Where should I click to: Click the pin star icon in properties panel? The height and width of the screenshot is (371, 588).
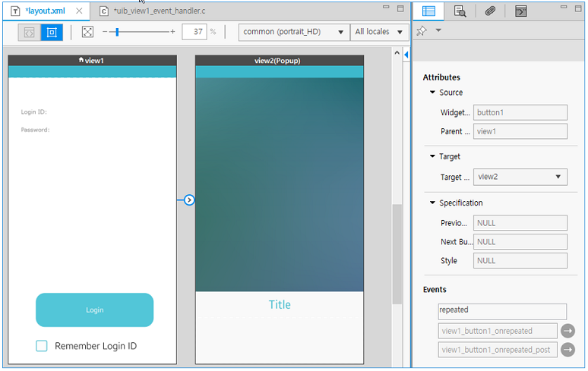coord(422,30)
